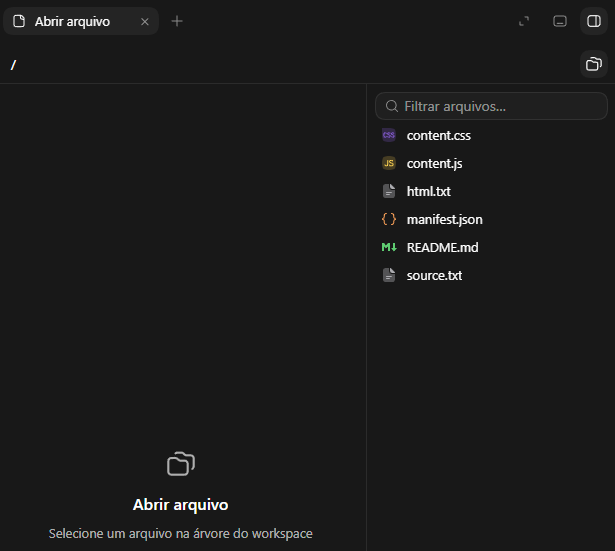
Task: Click the folders icon above 'Abrir arquivo' heading
Action: pyautogui.click(x=181, y=464)
